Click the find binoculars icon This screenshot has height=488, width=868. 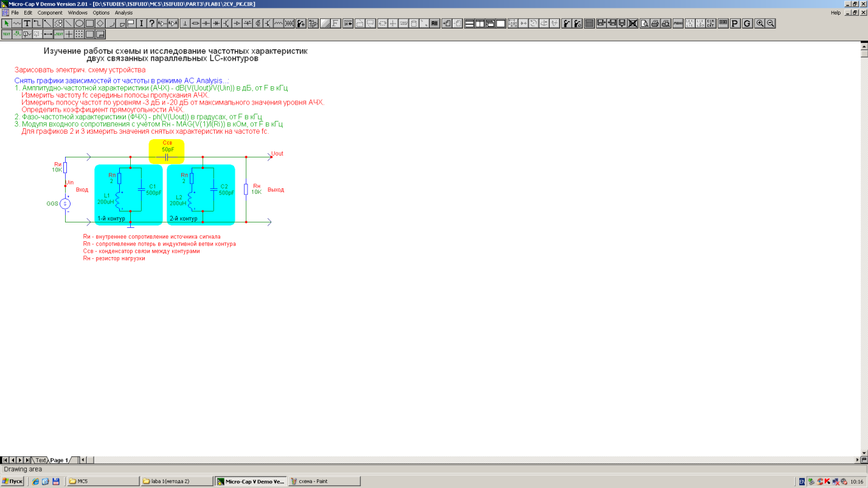coord(566,24)
